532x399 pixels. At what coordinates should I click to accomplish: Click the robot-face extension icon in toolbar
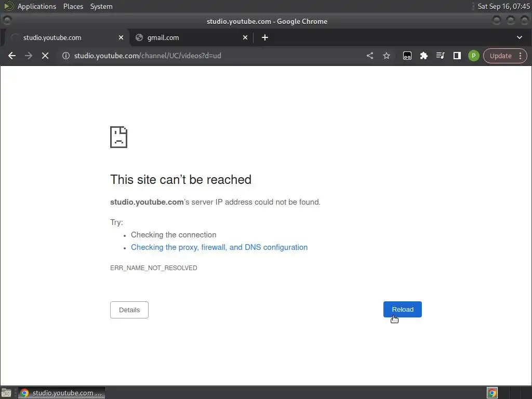pyautogui.click(x=407, y=56)
